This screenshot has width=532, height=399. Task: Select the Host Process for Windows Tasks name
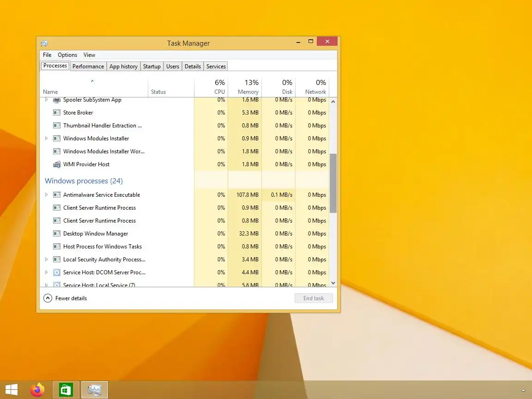103,246
